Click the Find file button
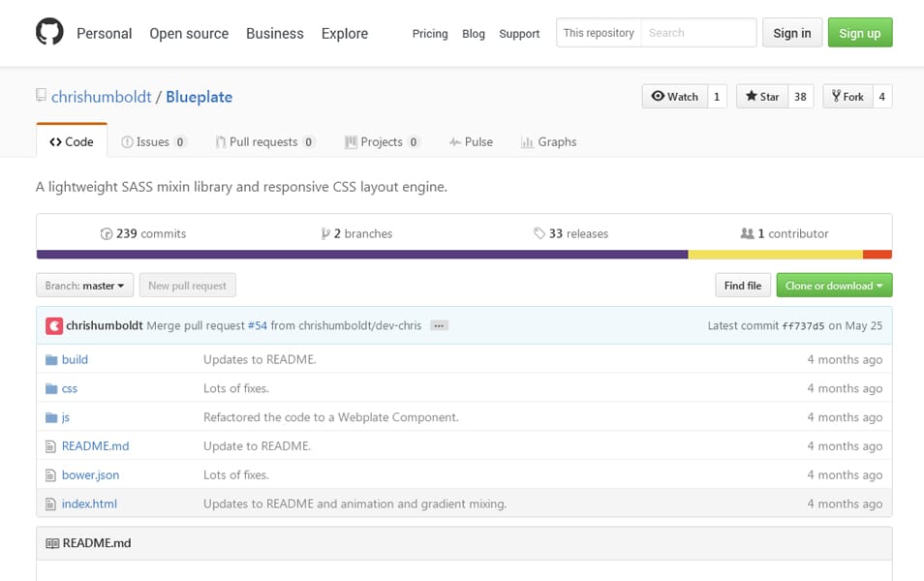 (x=743, y=286)
